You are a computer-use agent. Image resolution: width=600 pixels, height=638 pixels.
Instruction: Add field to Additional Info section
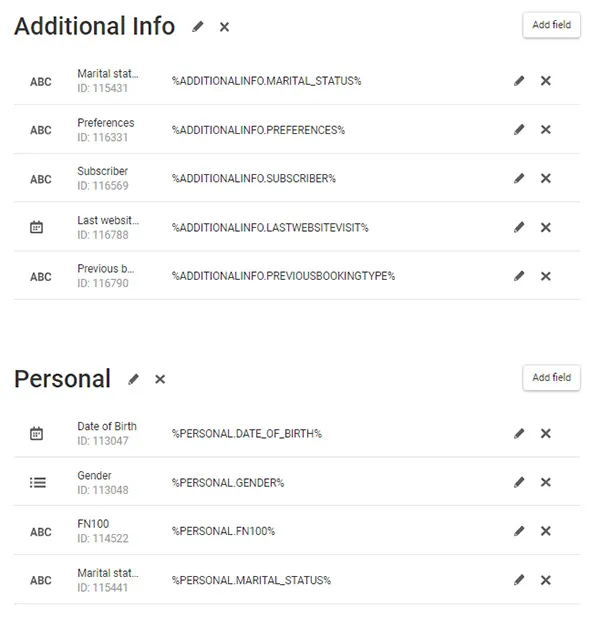[551, 25]
